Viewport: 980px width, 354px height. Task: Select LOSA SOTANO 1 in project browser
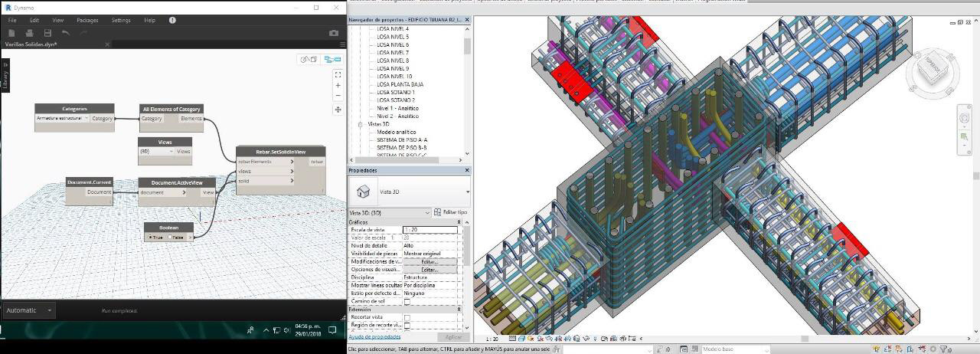tap(396, 92)
